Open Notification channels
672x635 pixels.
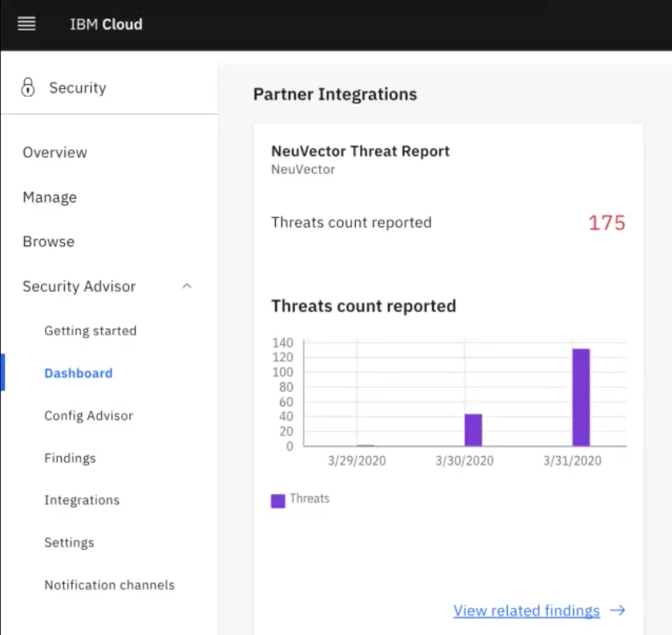click(109, 584)
